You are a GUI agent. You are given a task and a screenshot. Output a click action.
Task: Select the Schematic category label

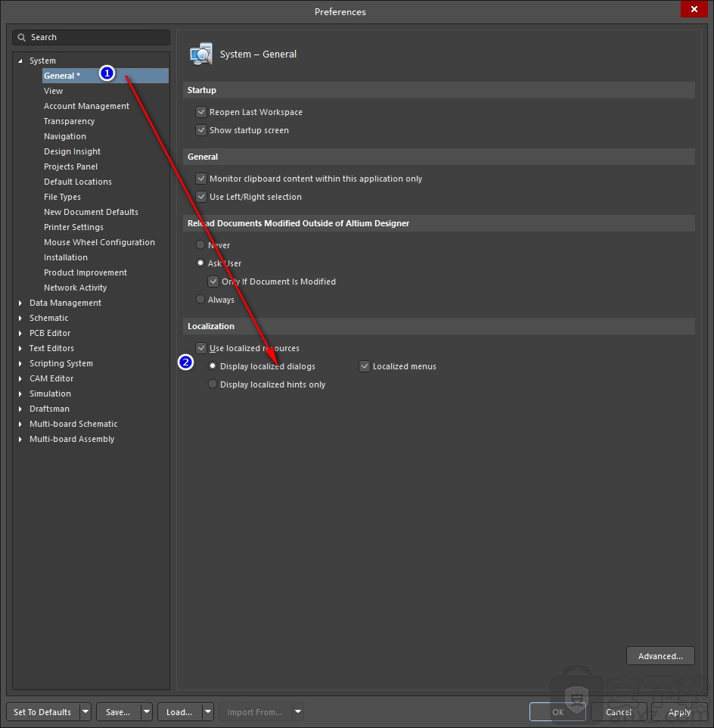48,318
